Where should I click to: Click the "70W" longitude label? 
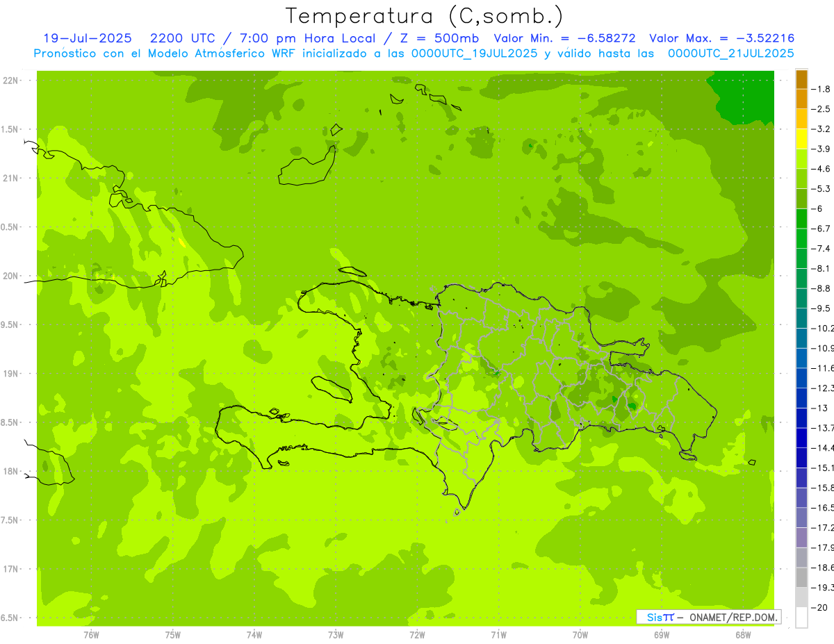click(x=580, y=635)
